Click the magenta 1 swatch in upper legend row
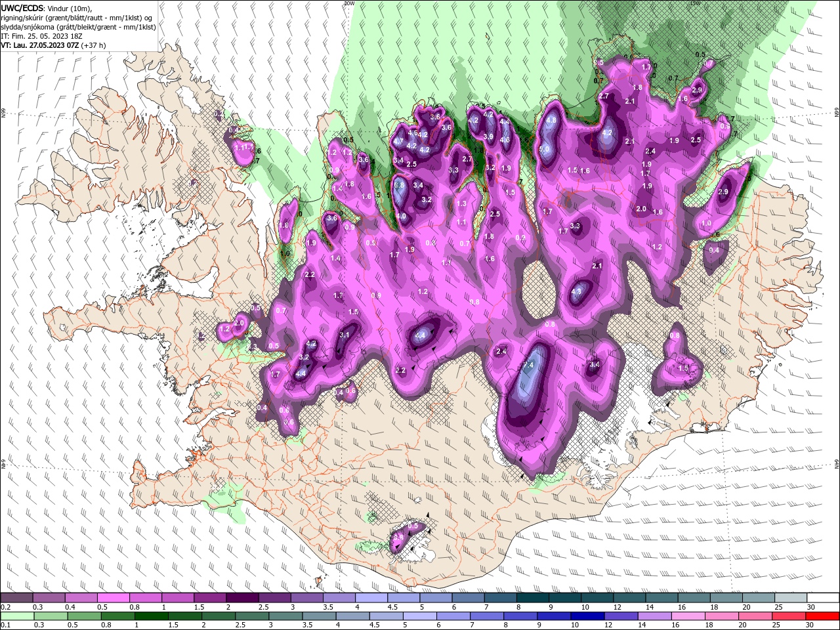Viewport: 840px width, 630px height. 178,598
